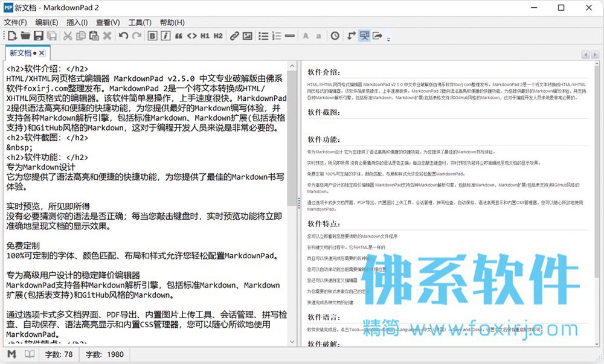
Task: Insert a code block with the <> icon
Action: (x=192, y=36)
